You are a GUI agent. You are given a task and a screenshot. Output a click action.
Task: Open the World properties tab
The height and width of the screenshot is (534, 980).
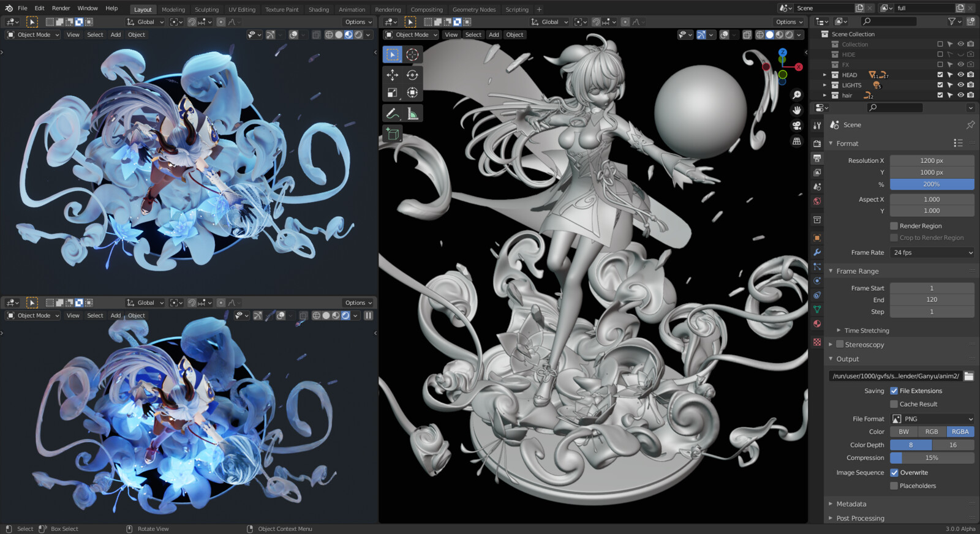pyautogui.click(x=817, y=201)
